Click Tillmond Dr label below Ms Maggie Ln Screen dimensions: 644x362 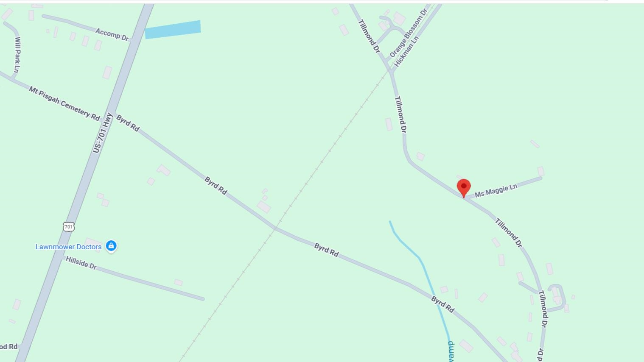coord(508,233)
